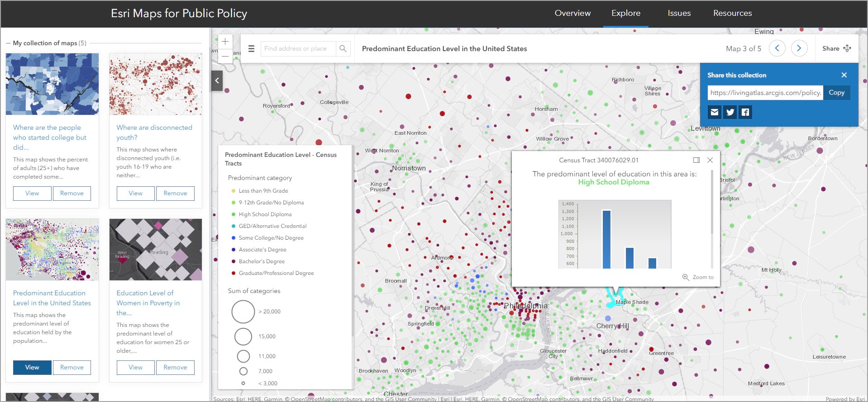Remove the disconnected youth map
Viewport: 868px width, 402px height.
pyautogui.click(x=176, y=193)
